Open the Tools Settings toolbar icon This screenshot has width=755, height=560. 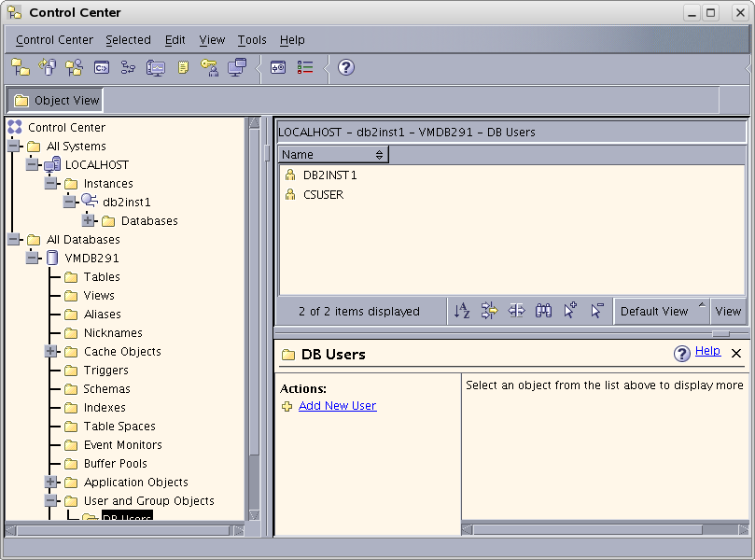pyautogui.click(x=278, y=67)
